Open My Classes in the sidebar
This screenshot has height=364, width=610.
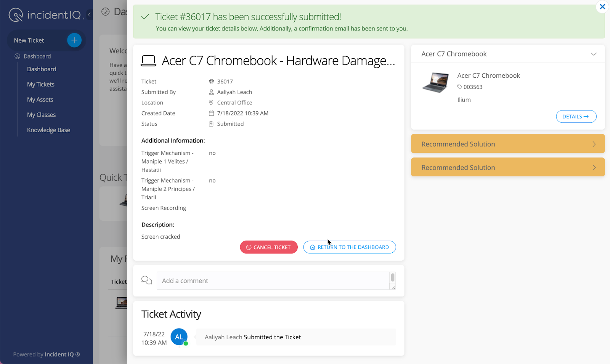point(41,115)
